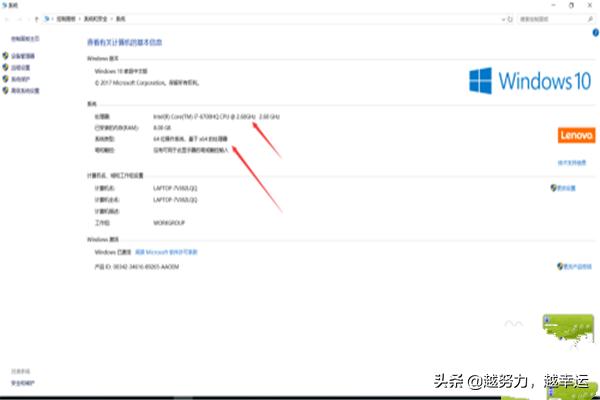Screen dimensions: 600x400
Task: Click the forward navigation arrow
Action: point(19,18)
